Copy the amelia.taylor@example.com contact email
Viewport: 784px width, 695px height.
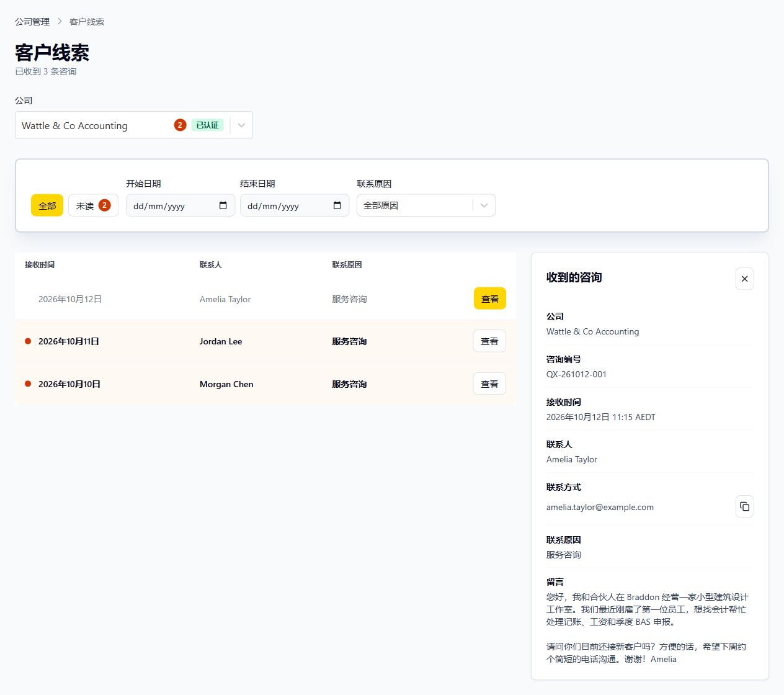pos(744,506)
